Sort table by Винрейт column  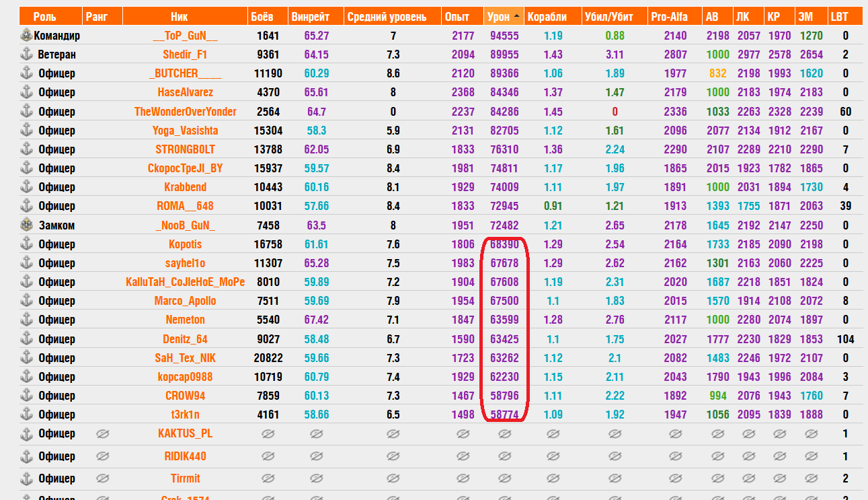point(315,17)
